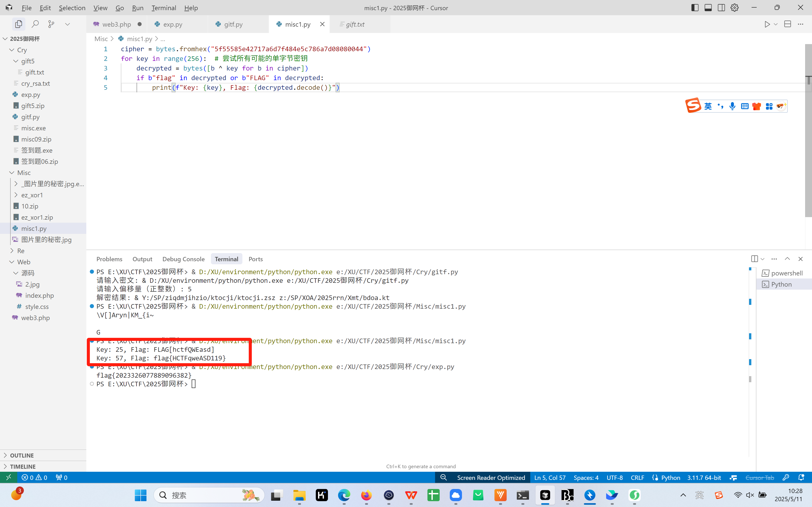Switch to the gitf.py tab
Screen dimensions: 812x507
coord(233,24)
